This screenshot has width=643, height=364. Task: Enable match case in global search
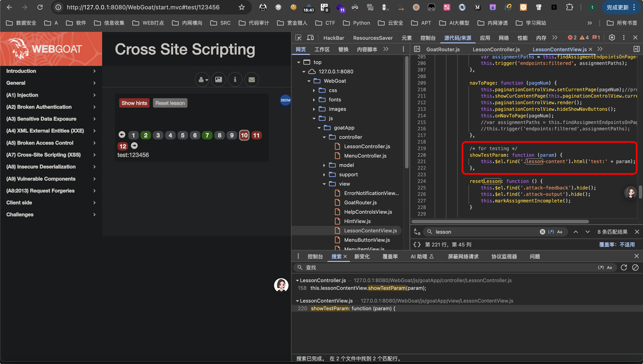(x=609, y=267)
